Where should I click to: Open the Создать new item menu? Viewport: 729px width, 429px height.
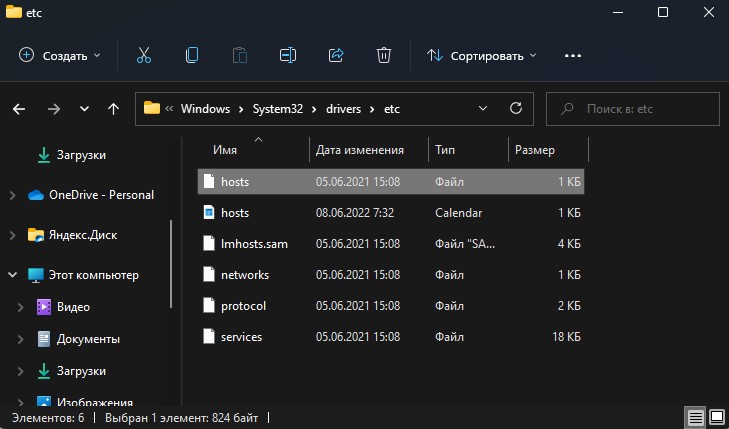(60, 55)
